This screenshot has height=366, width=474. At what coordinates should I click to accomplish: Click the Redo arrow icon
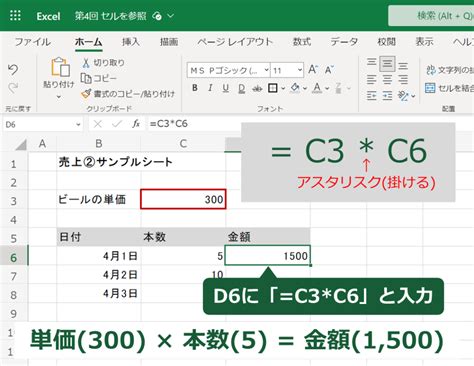(x=13, y=88)
